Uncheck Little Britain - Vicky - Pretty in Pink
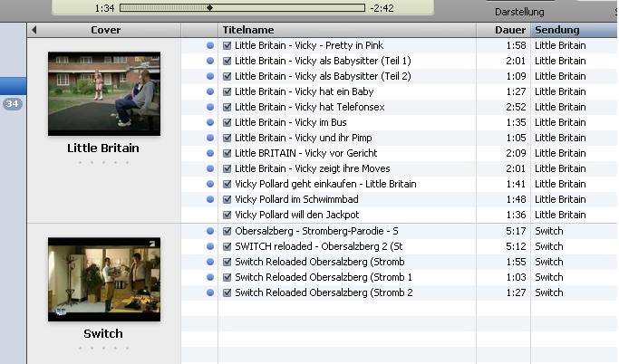 227,45
